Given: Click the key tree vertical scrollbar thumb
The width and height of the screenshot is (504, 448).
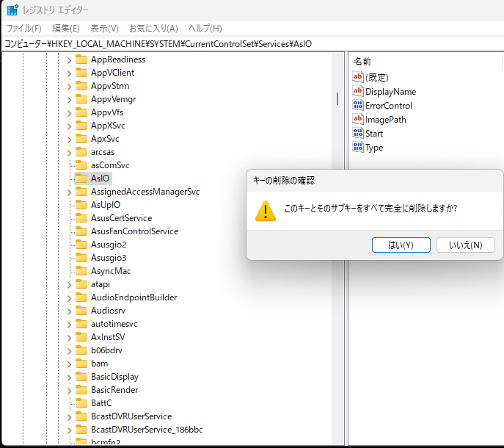Looking at the screenshot, I should (x=337, y=99).
